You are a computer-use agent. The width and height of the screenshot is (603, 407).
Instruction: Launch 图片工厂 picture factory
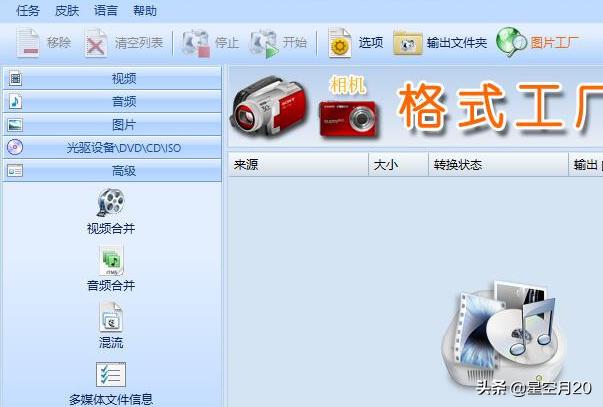(512, 43)
